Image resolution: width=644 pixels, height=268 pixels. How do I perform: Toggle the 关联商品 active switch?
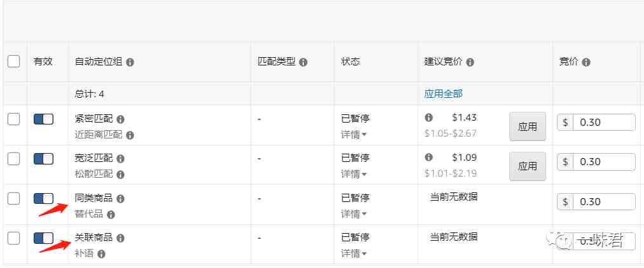point(43,238)
